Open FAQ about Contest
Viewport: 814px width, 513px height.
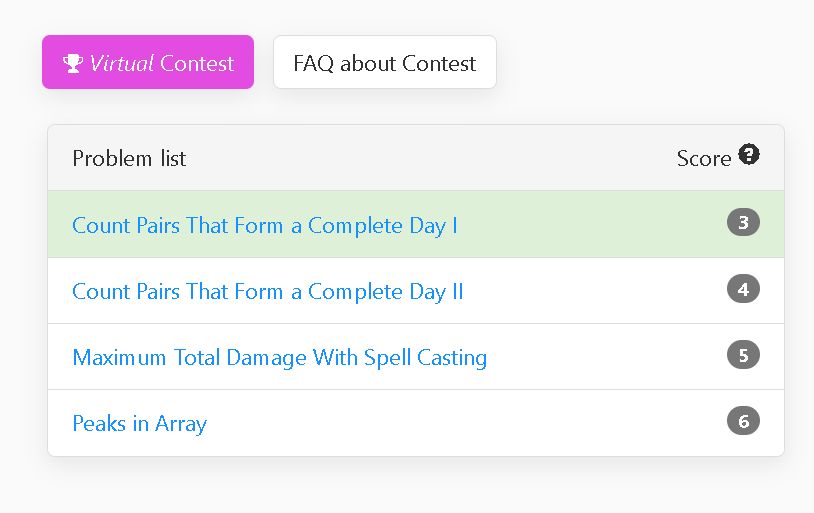pos(385,62)
